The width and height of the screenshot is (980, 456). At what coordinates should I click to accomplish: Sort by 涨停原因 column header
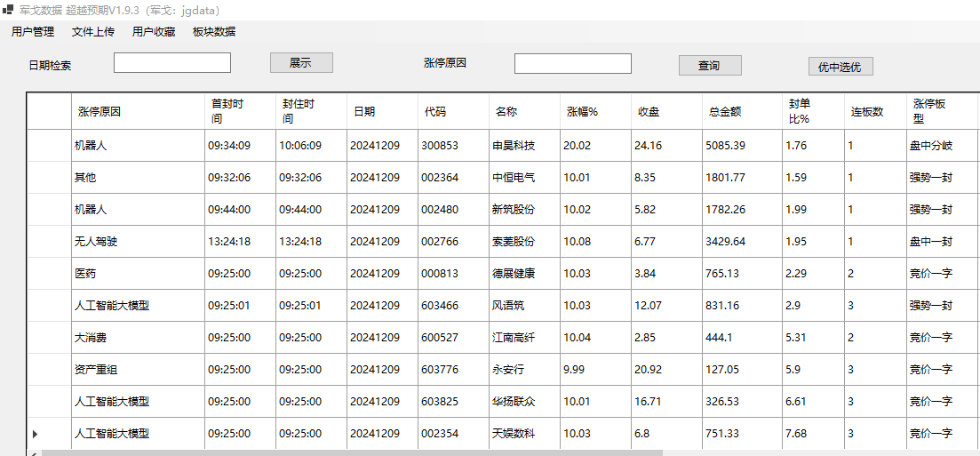tap(138, 112)
